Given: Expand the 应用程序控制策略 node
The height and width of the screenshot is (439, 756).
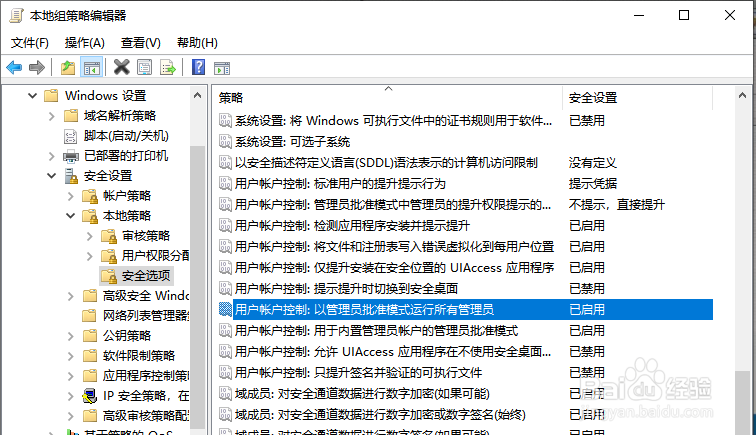Looking at the screenshot, I should [x=71, y=376].
